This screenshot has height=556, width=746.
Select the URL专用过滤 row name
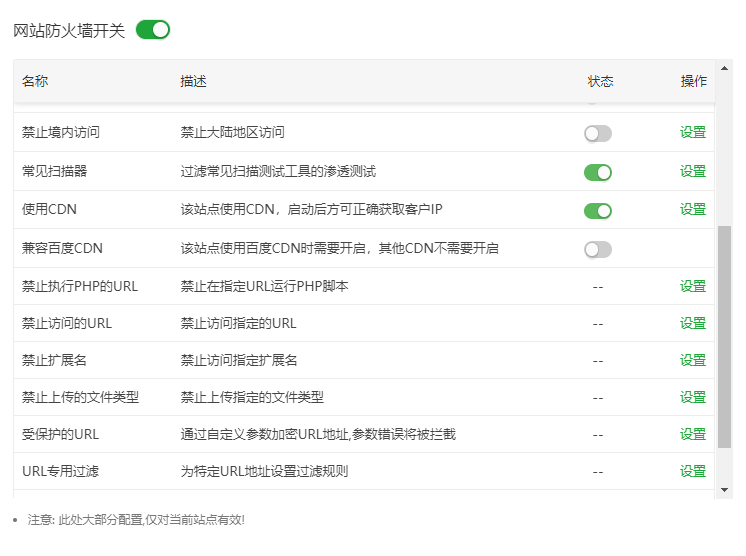point(60,471)
